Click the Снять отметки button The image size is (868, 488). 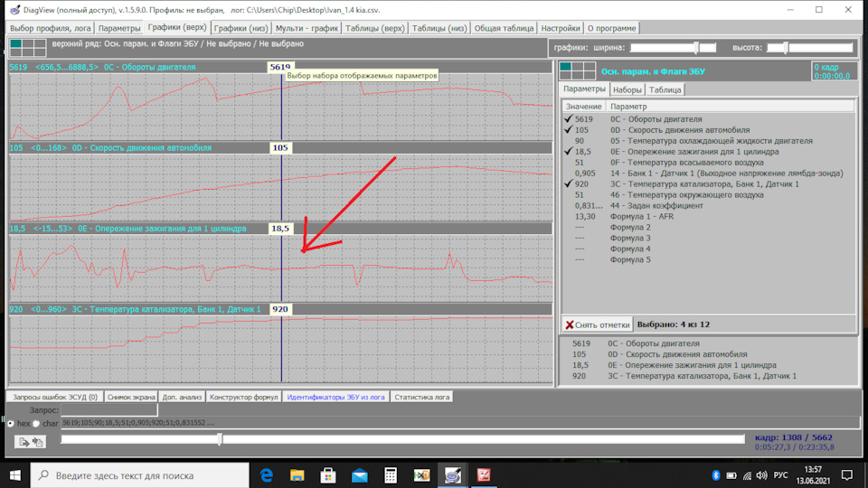click(x=597, y=324)
